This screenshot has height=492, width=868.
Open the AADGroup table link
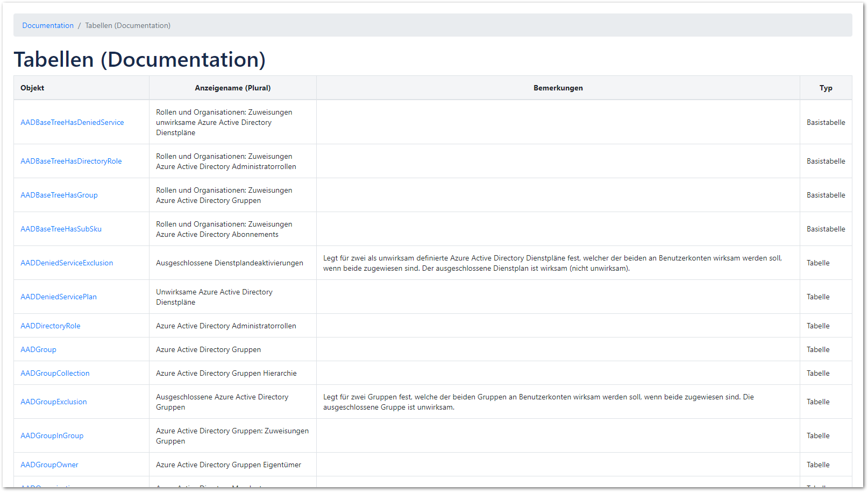pyautogui.click(x=38, y=349)
